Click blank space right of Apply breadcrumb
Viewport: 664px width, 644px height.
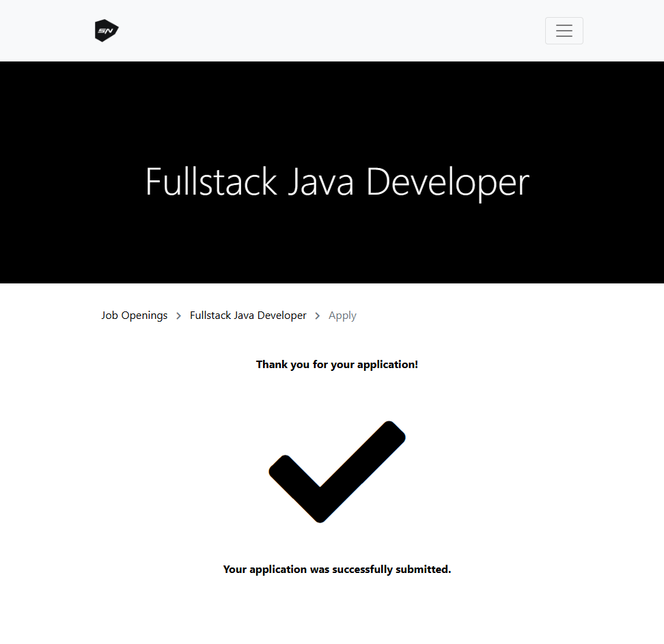point(478,316)
